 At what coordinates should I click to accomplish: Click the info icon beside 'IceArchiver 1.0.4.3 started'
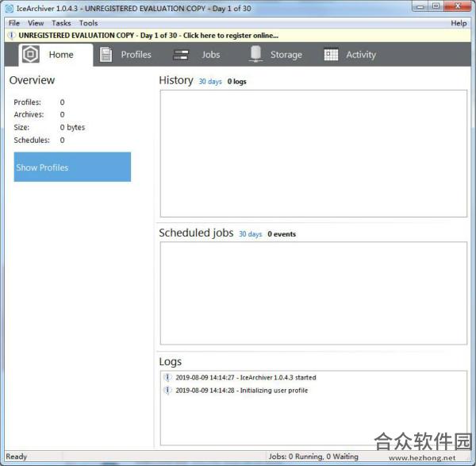(x=167, y=377)
